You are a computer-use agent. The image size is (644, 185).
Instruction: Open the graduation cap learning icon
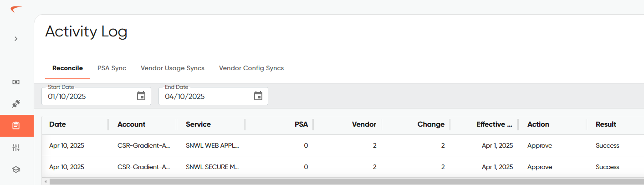[x=16, y=170]
